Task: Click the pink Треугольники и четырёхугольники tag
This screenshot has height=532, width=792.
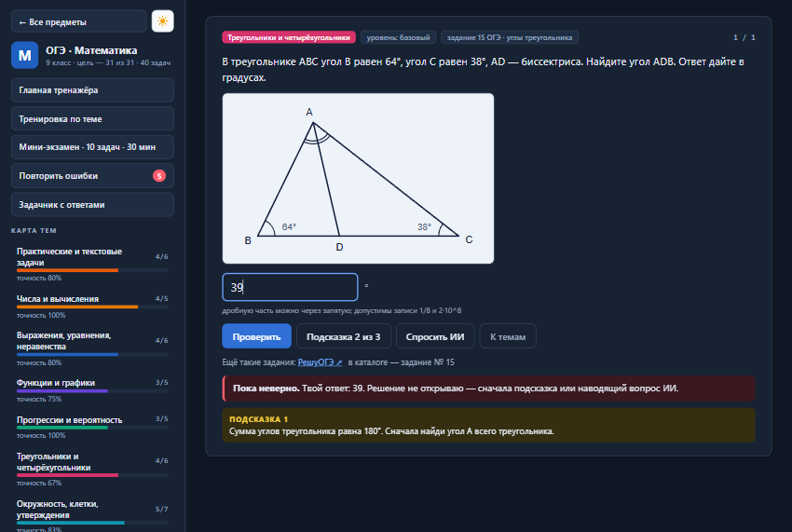Action: (289, 37)
